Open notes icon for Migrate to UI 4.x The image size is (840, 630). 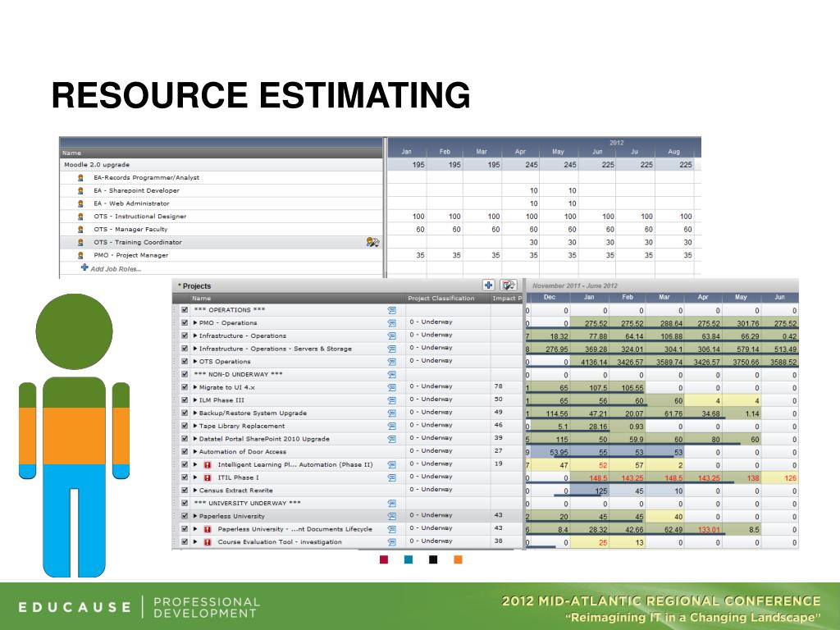point(391,387)
